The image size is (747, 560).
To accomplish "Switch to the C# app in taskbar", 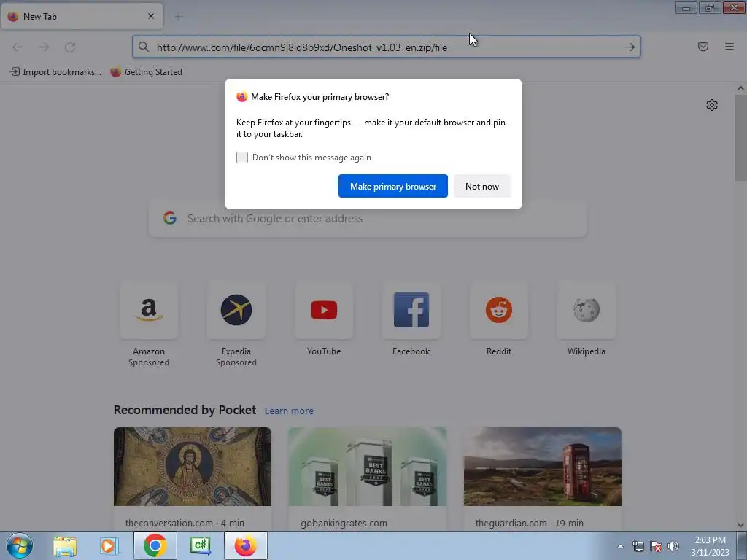I will coord(200,545).
